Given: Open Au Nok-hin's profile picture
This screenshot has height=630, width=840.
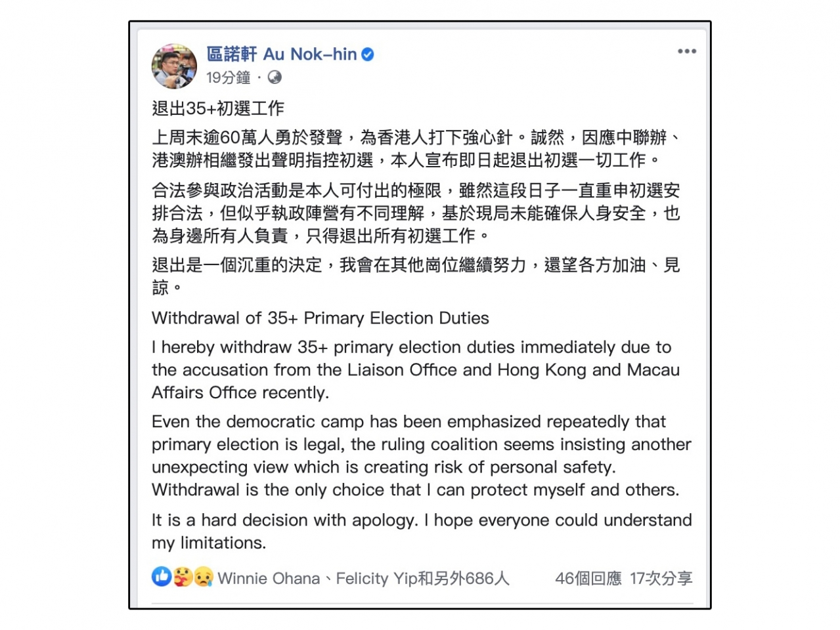Looking at the screenshot, I should coord(174,66).
